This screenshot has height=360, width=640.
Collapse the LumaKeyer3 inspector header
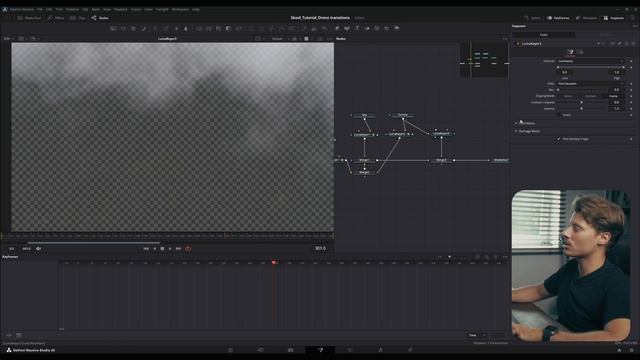(x=518, y=43)
